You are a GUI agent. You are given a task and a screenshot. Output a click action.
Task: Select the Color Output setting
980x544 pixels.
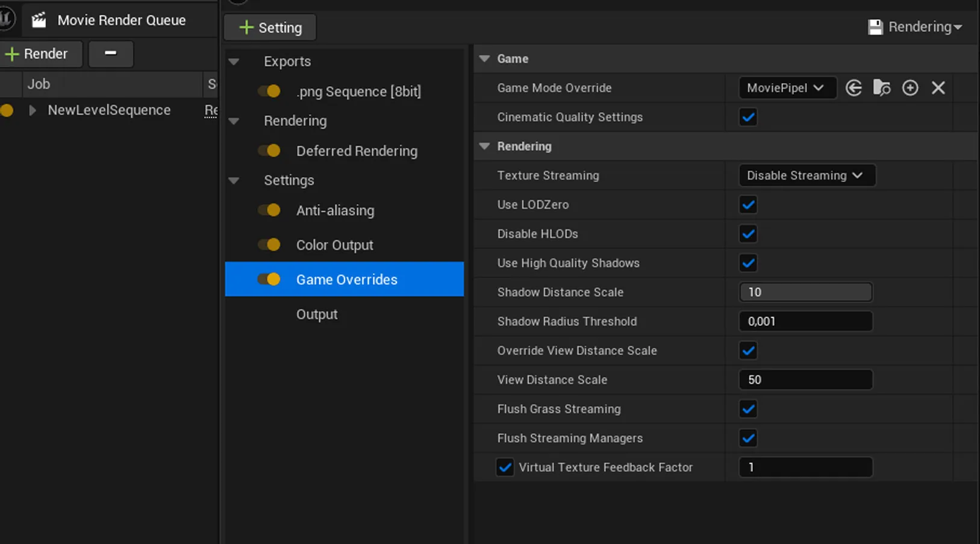[x=334, y=245]
